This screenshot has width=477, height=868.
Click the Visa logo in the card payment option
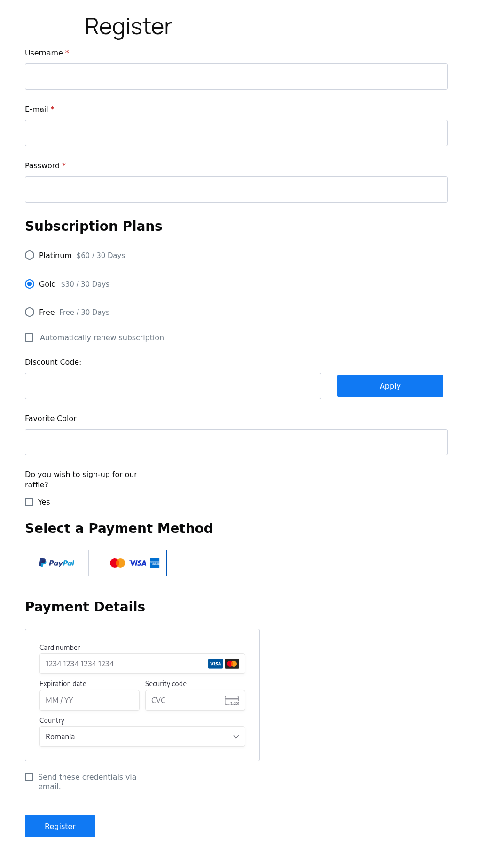point(139,563)
